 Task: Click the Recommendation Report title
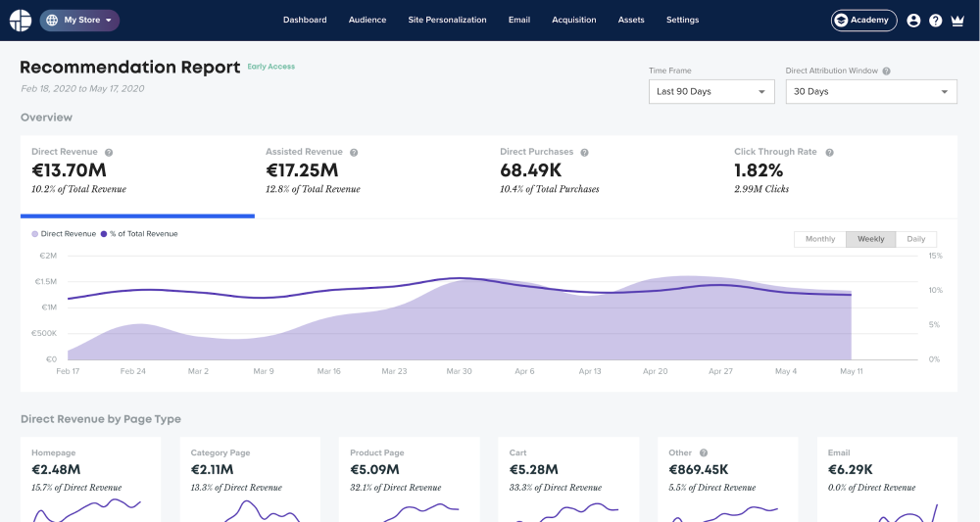pyautogui.click(x=130, y=68)
